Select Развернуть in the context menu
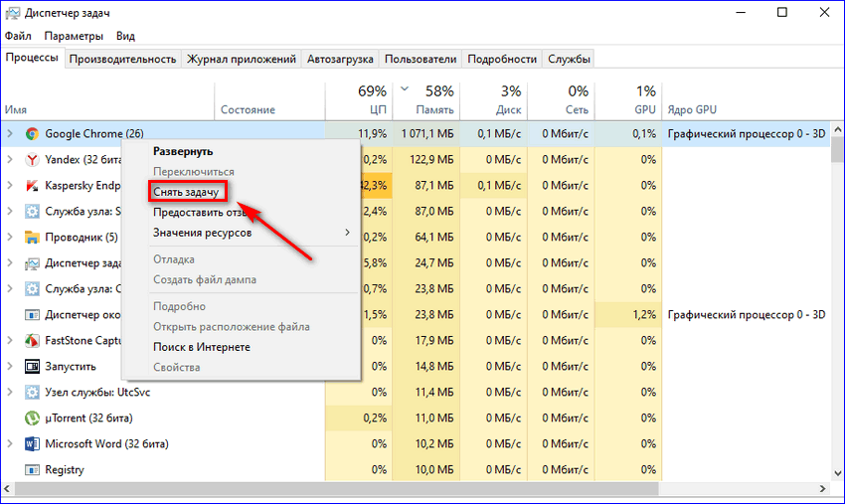The image size is (845, 504). click(182, 151)
